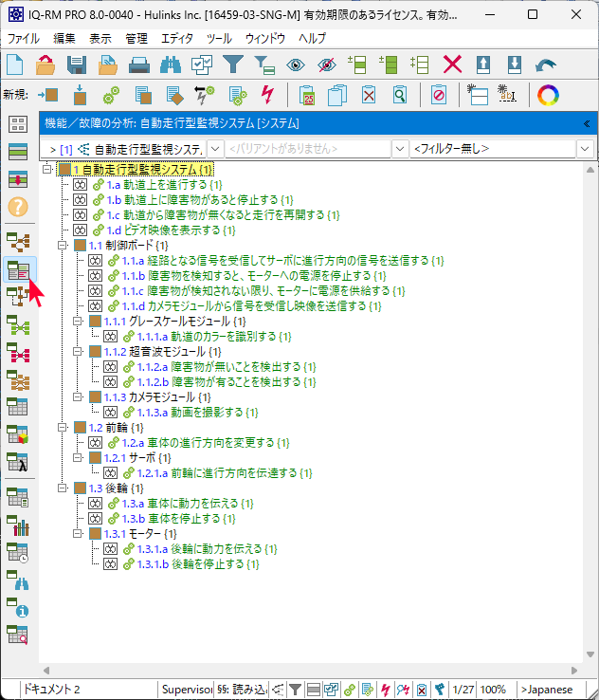This screenshot has height=700, width=599.
Task: Collapse the 1.3 後輪 tree node
Action: (64, 488)
